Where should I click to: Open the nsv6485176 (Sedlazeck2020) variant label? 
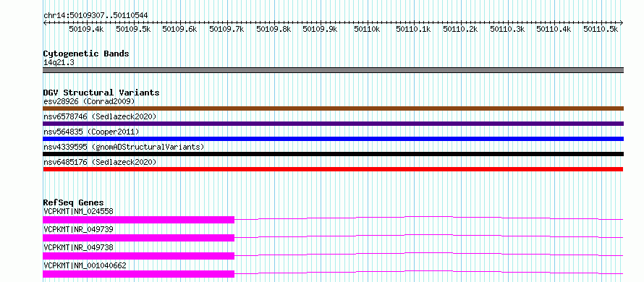coord(100,162)
